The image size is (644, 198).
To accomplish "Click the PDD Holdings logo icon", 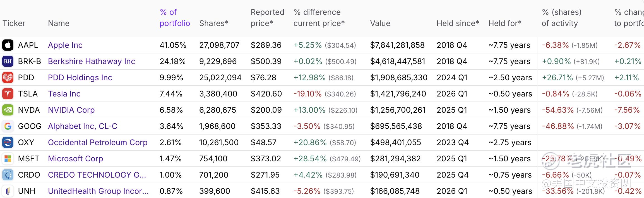I will click(x=8, y=77).
